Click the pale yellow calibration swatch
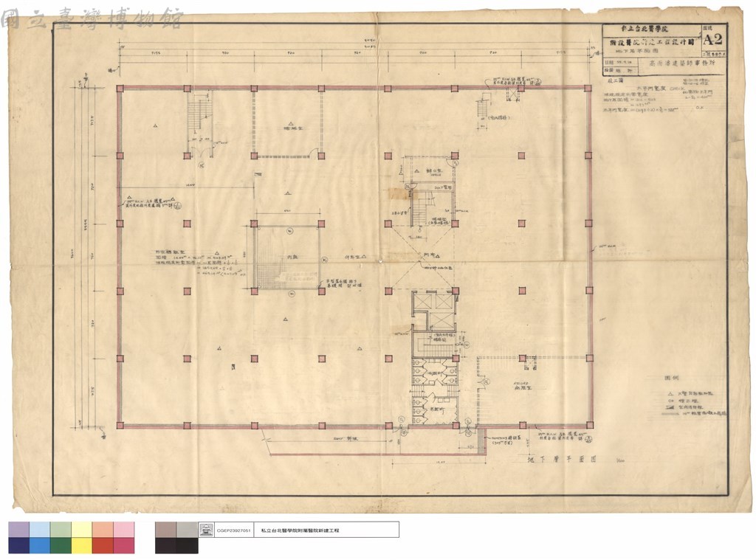The width and height of the screenshot is (756, 560). [82, 530]
